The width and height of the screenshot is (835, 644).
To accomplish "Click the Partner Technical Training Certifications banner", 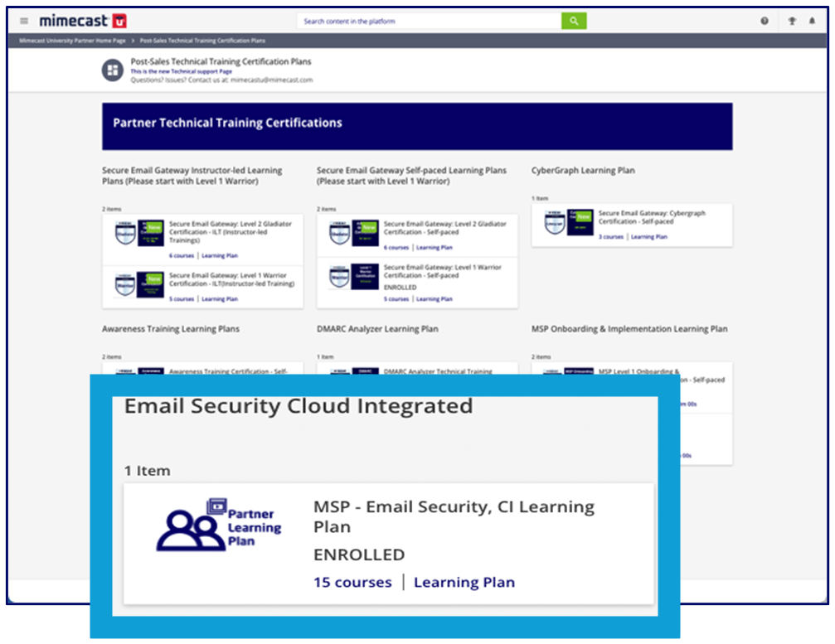I will coord(417,126).
